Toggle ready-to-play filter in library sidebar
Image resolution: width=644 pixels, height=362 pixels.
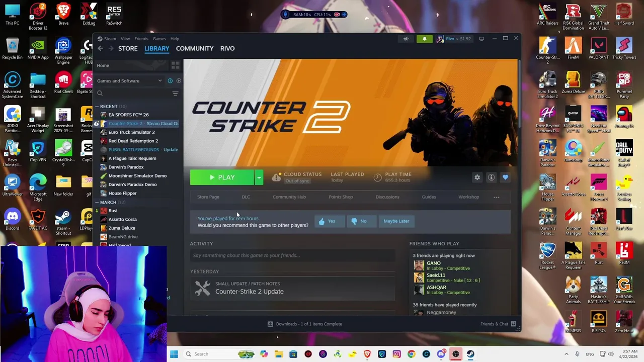pyautogui.click(x=178, y=81)
